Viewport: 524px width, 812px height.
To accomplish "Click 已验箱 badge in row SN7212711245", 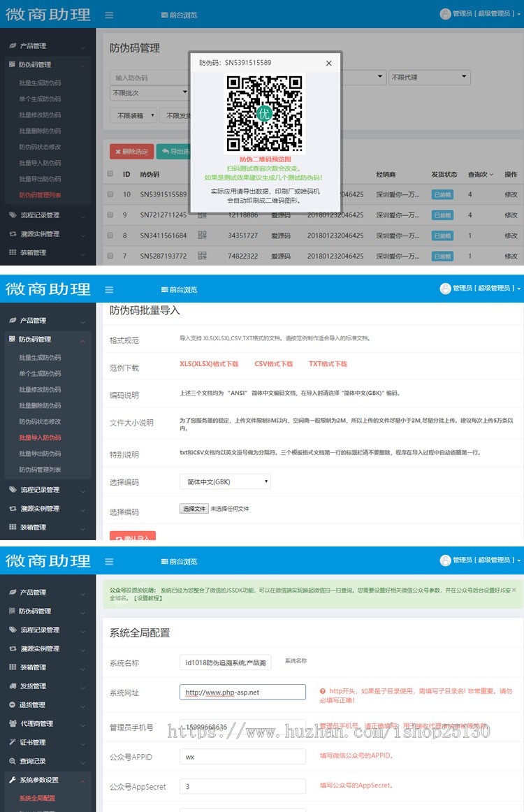I will coord(442,215).
